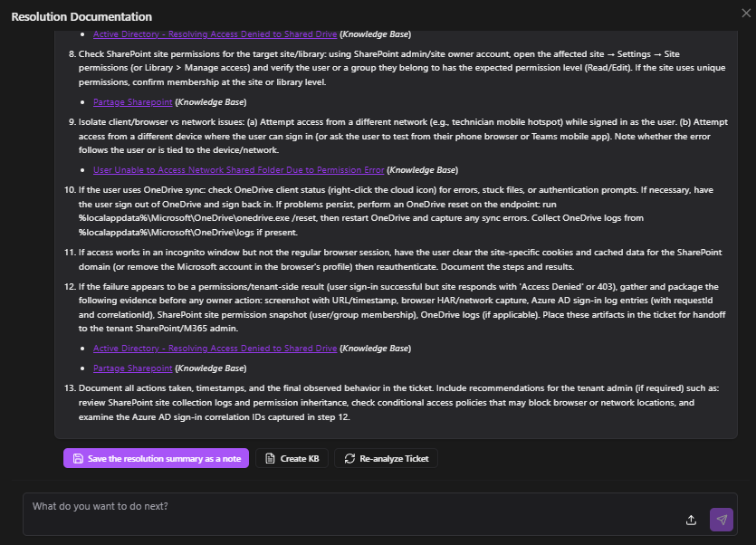Save the resolution summary as a note

click(157, 459)
